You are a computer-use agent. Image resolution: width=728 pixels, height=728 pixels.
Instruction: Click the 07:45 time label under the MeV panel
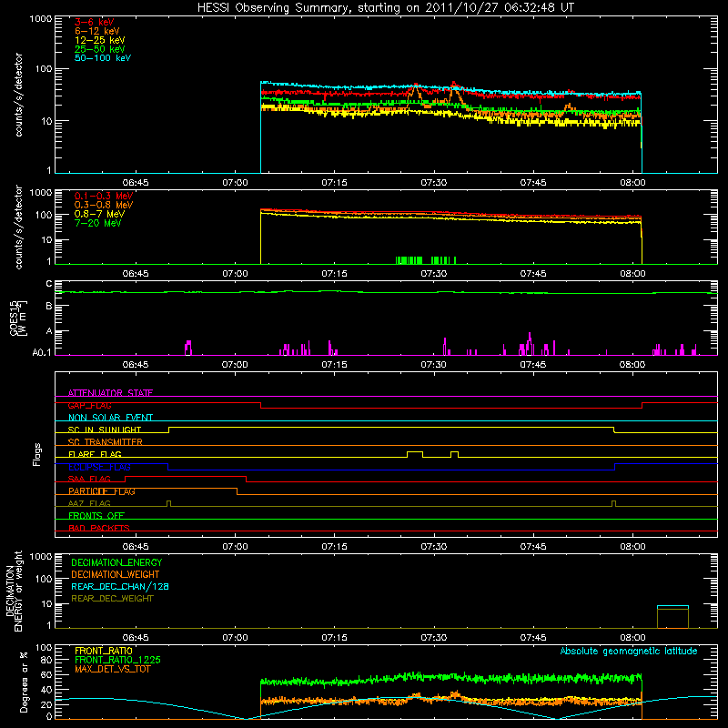(x=533, y=274)
